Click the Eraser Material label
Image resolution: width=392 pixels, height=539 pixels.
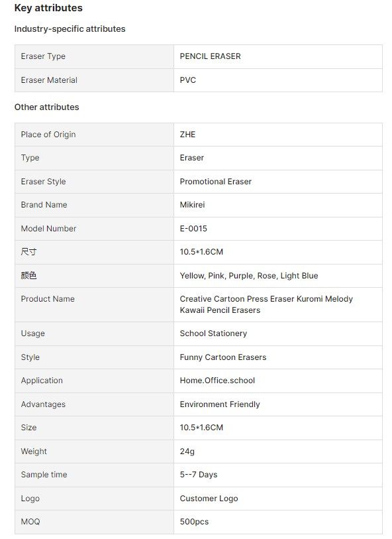(49, 80)
